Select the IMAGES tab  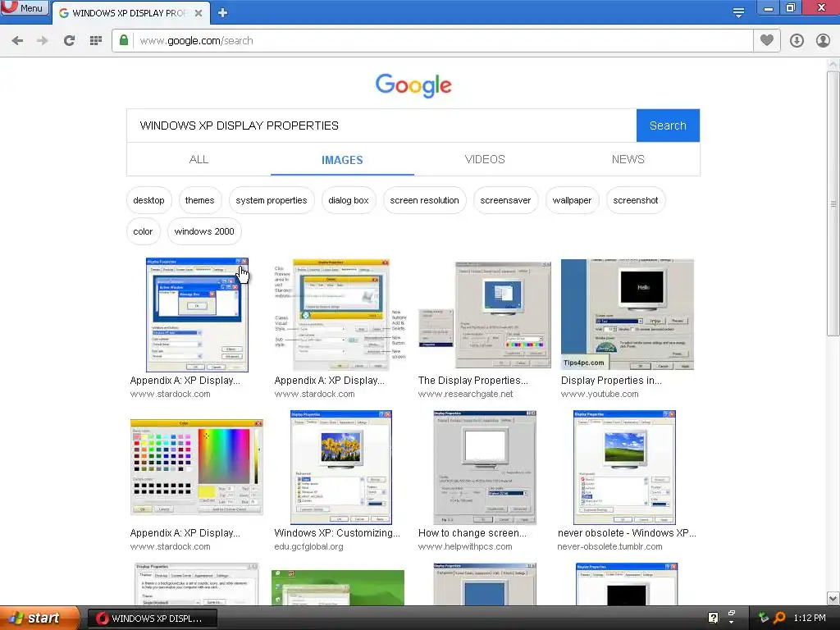tap(342, 160)
